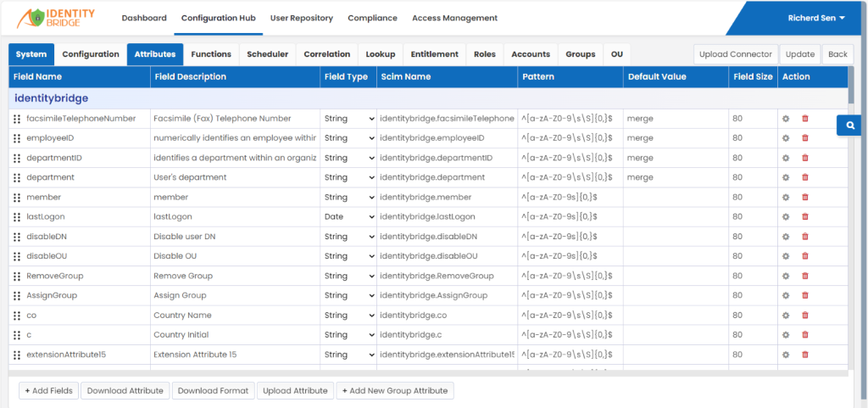Select the identitybridge group header
868x408 pixels.
click(x=428, y=98)
